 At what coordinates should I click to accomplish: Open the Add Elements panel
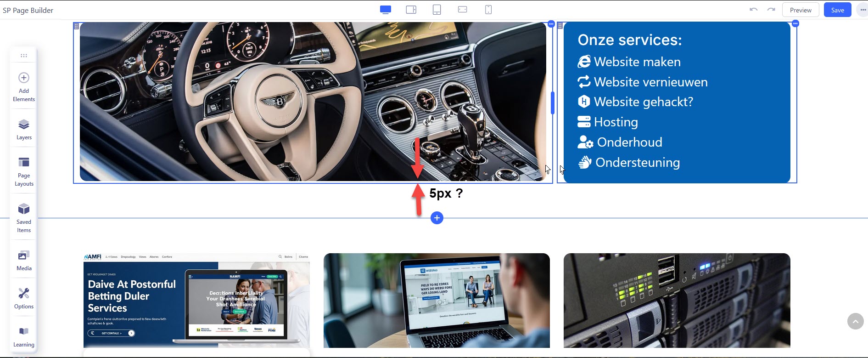(x=24, y=86)
